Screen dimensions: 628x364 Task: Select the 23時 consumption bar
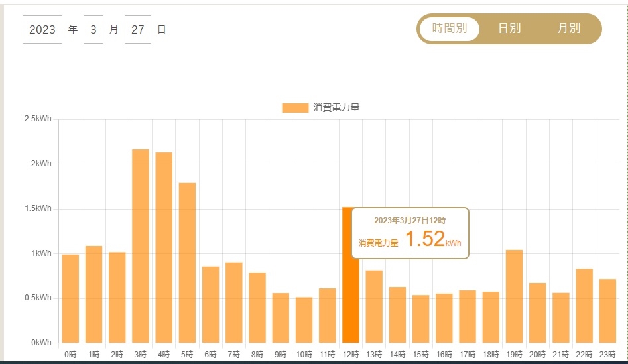(607, 311)
